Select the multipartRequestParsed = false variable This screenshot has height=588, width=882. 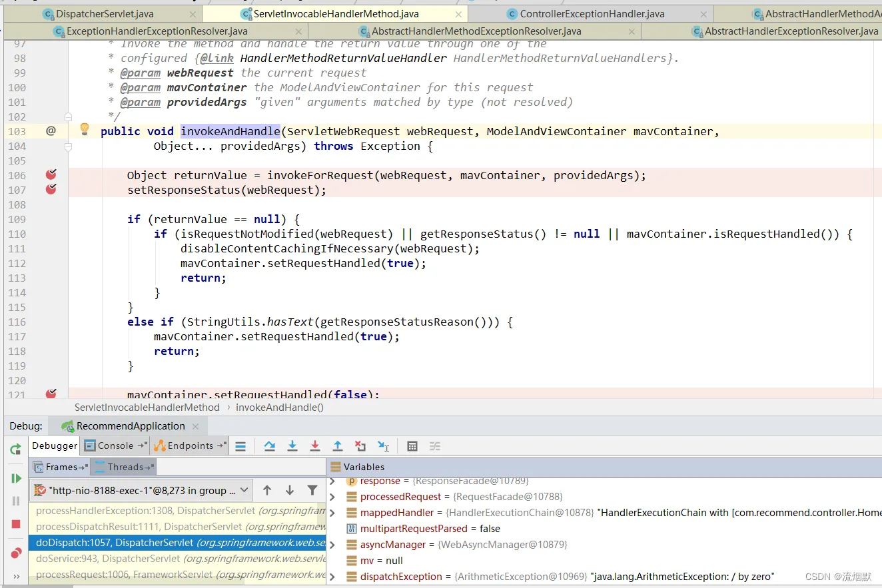coord(430,529)
